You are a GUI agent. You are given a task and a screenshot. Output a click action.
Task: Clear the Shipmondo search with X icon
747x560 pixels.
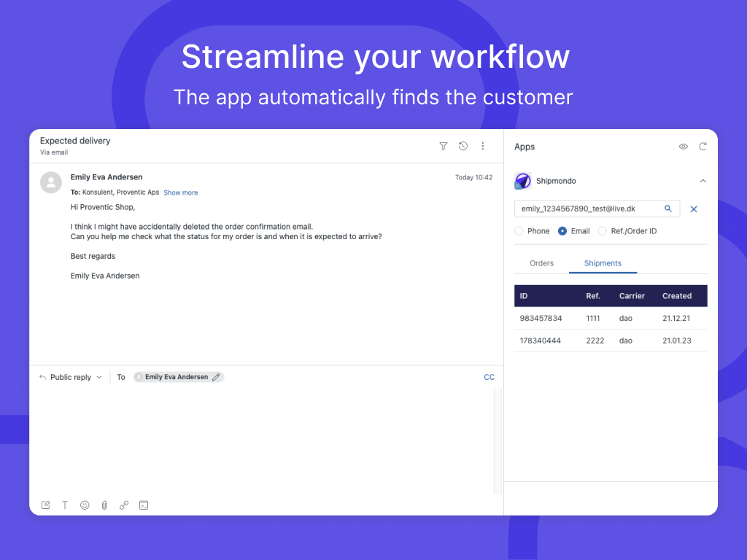pos(694,209)
